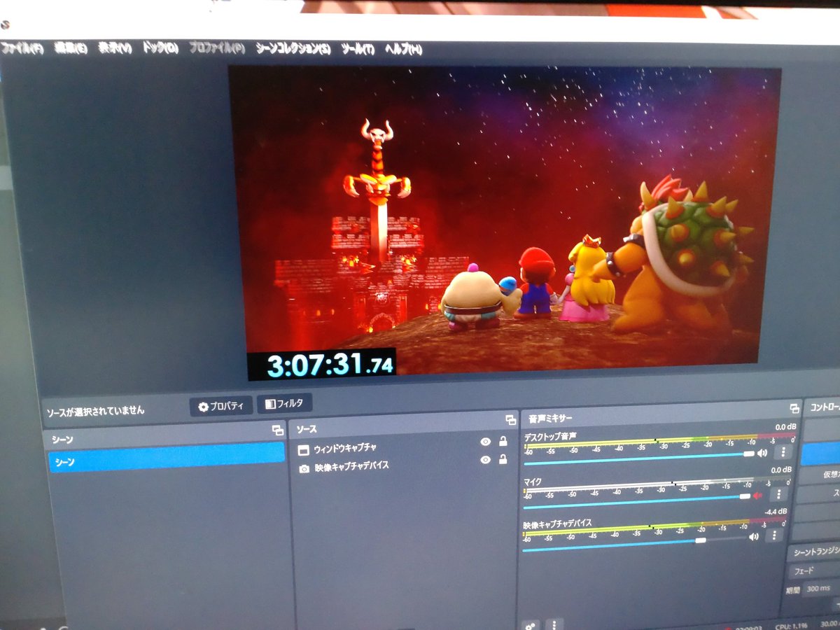840x630 pixels.
Task: Open マイク three-dot options menu
Action: click(778, 494)
